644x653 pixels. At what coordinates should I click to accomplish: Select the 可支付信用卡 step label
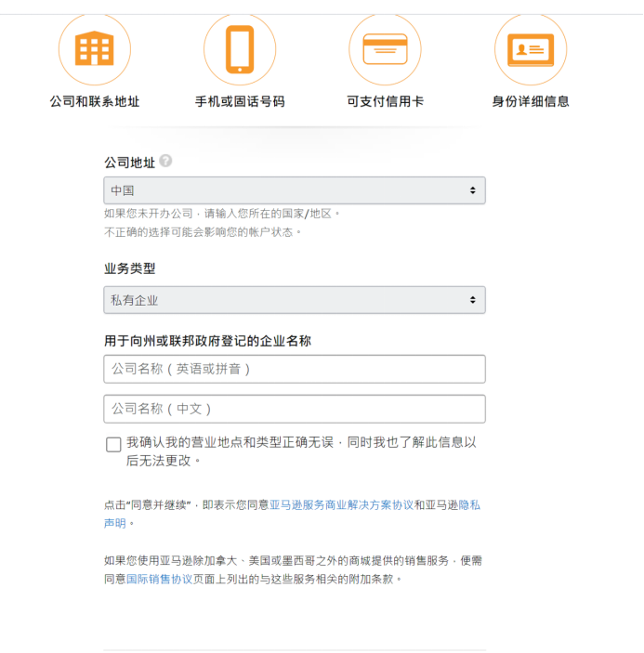pyautogui.click(x=385, y=101)
